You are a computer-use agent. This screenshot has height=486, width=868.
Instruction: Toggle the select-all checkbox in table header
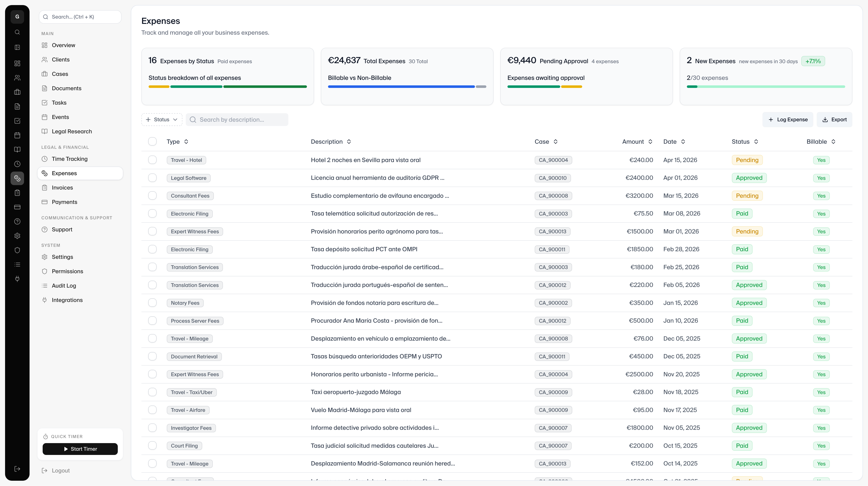(x=152, y=142)
